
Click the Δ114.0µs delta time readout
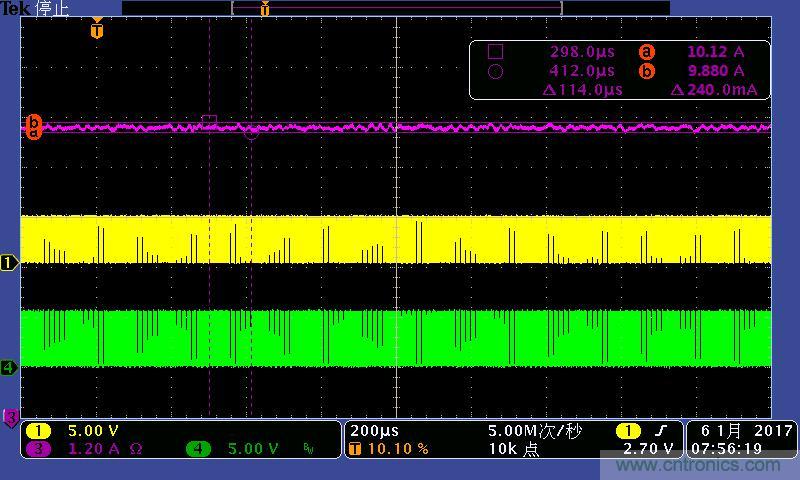click(582, 90)
